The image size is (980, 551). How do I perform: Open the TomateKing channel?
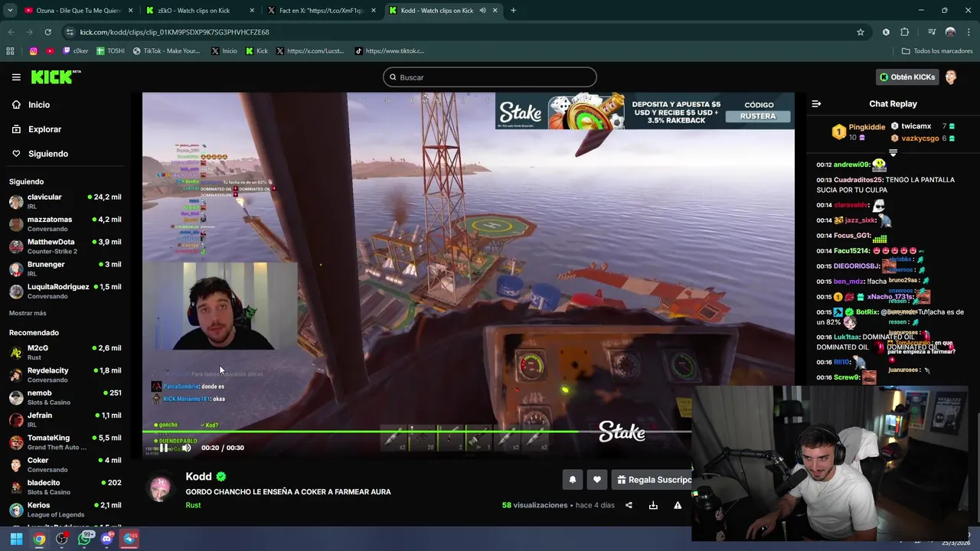coord(65,442)
